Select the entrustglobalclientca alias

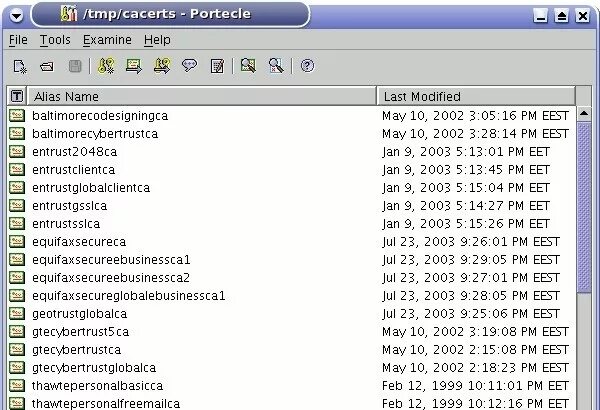coord(91,188)
